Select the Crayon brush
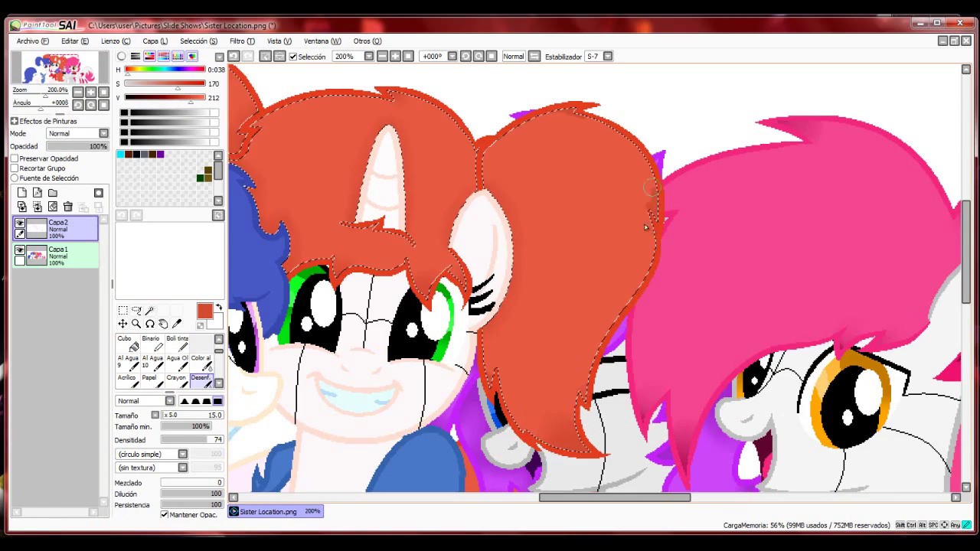This screenshot has width=980, height=551. [x=177, y=381]
